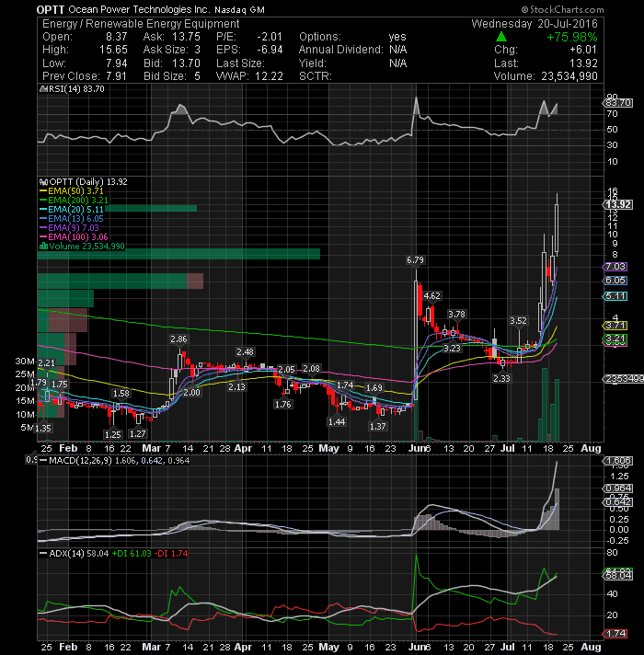Click the 1.25 low price annotation
The width and height of the screenshot is (644, 655).
(x=113, y=435)
